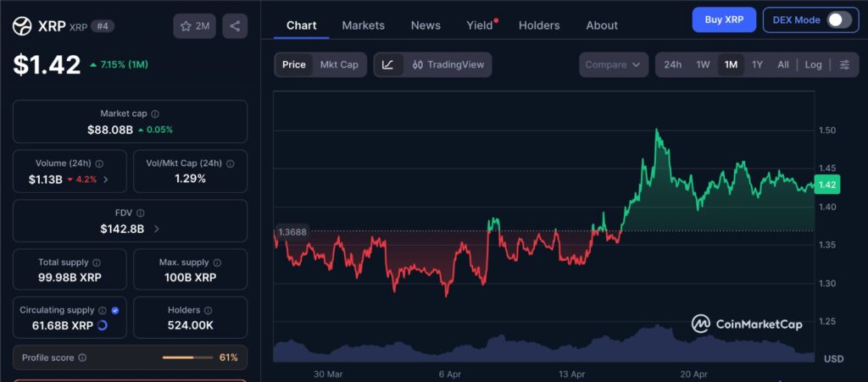The height and width of the screenshot is (382, 868).
Task: Click the $142.8B FDV value
Action: (x=122, y=229)
